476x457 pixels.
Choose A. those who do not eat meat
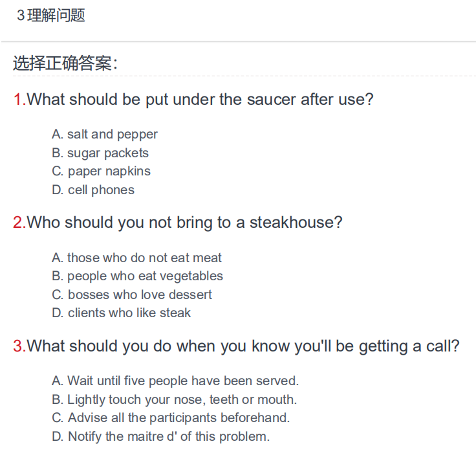(x=136, y=258)
